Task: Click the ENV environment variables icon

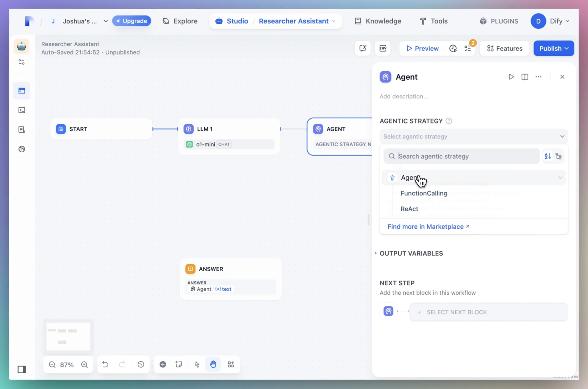Action: 383,48
